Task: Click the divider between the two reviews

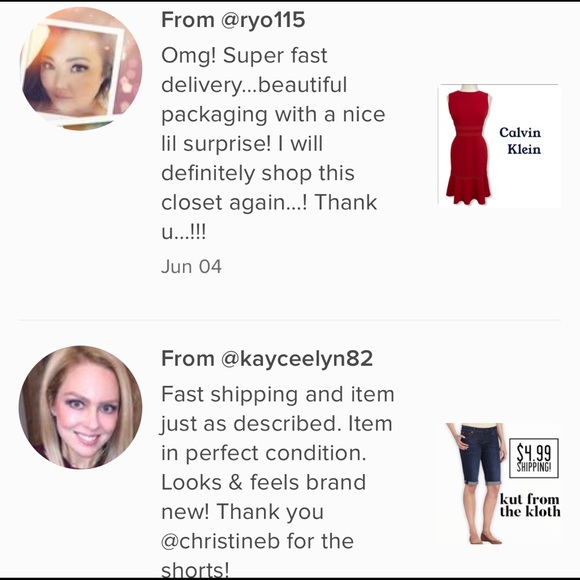Action: tap(290, 320)
